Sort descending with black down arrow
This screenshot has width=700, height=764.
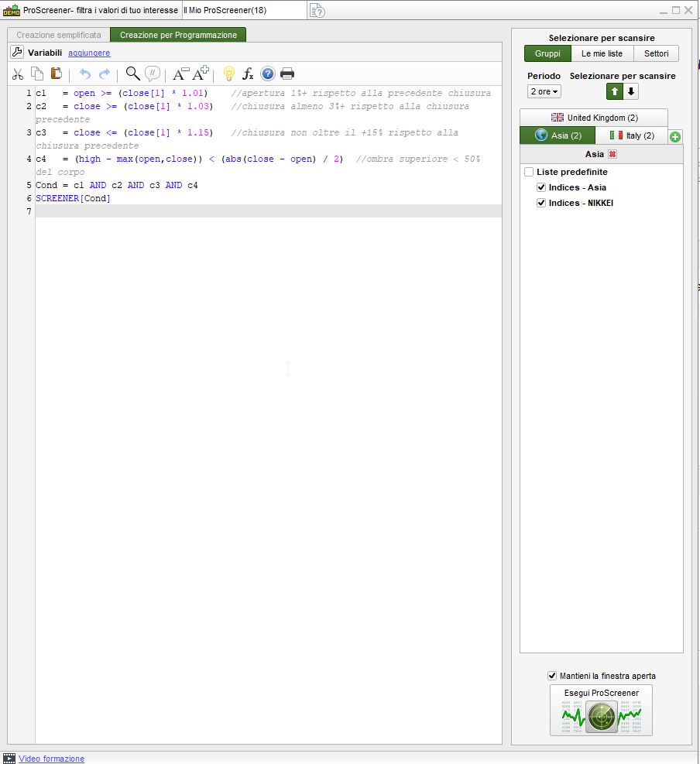click(631, 91)
